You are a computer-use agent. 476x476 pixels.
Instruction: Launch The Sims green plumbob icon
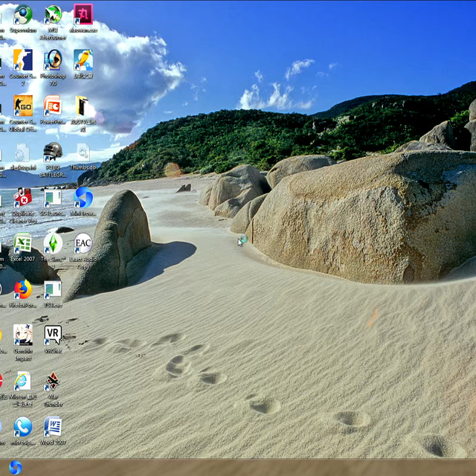(53, 243)
